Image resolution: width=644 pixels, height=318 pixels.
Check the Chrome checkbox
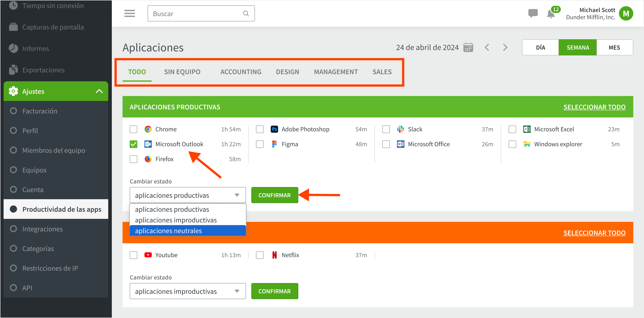[134, 129]
